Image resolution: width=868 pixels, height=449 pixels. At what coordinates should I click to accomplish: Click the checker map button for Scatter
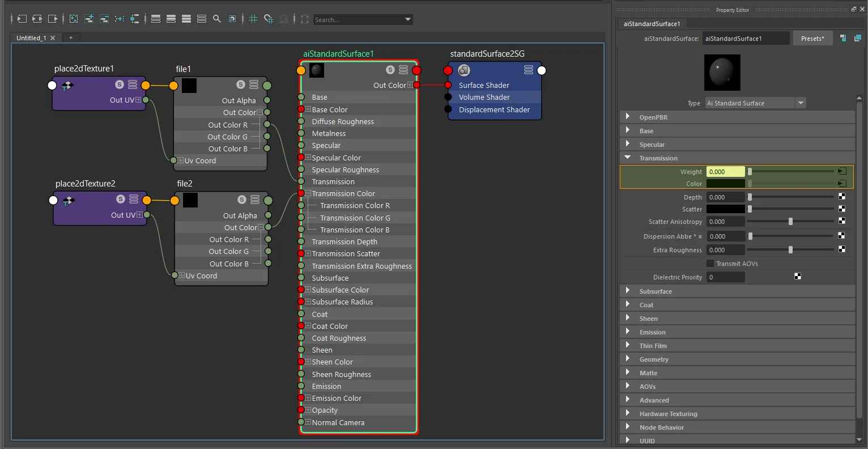(842, 209)
